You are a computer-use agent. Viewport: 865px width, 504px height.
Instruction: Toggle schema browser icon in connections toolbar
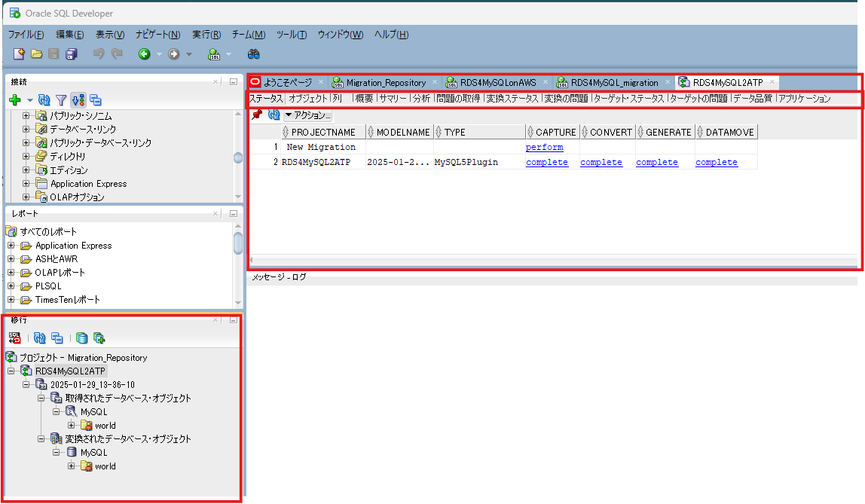tap(78, 99)
